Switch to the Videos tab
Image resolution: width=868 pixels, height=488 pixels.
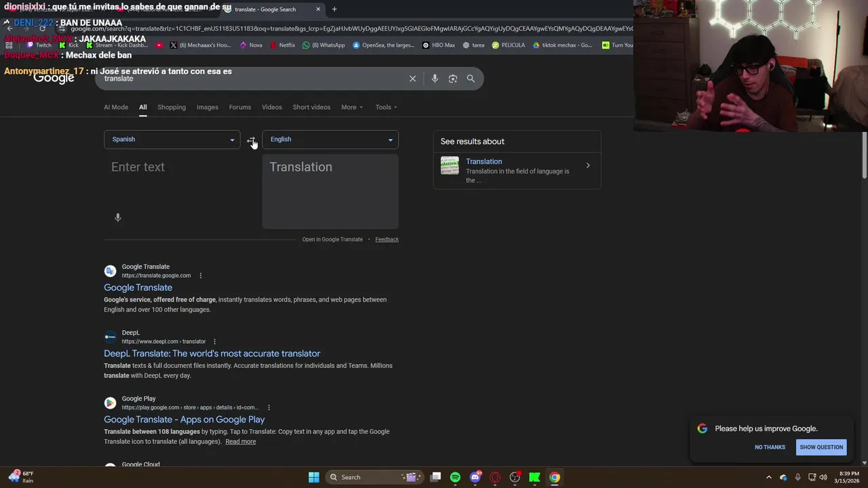(272, 107)
